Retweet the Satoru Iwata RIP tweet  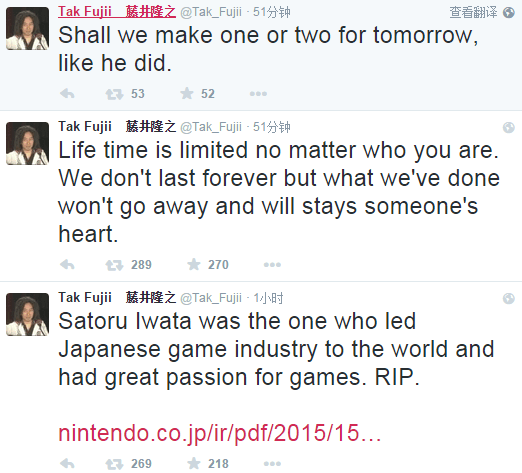click(x=114, y=464)
